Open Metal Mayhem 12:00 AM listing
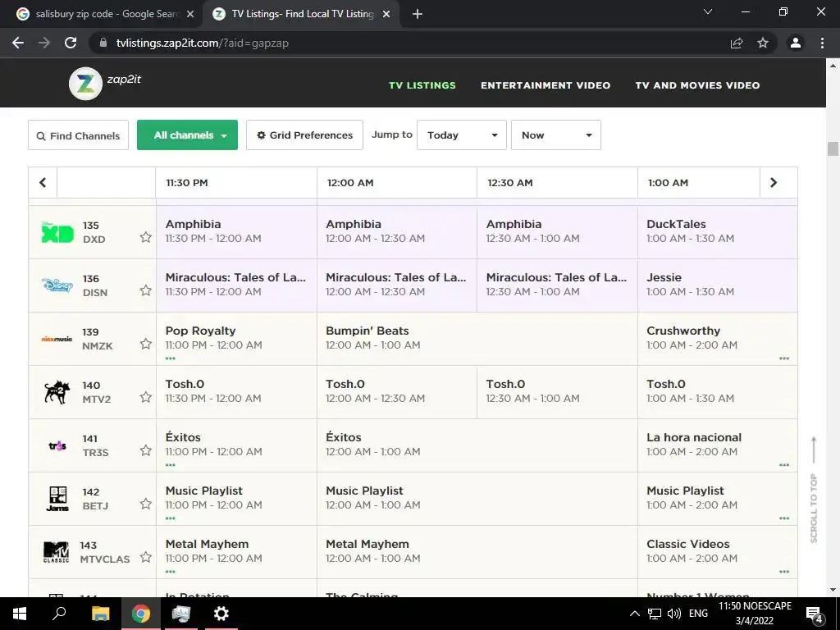840x630 pixels. pyautogui.click(x=477, y=552)
